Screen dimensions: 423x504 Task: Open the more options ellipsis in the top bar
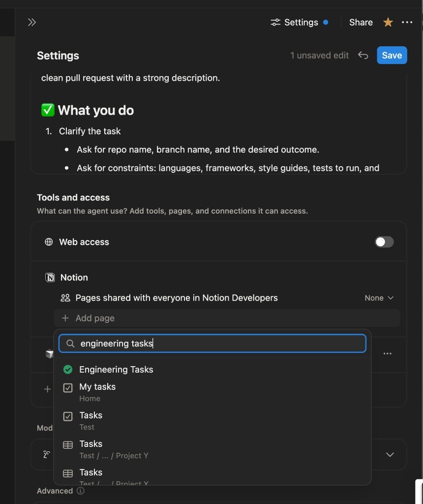[x=407, y=22]
